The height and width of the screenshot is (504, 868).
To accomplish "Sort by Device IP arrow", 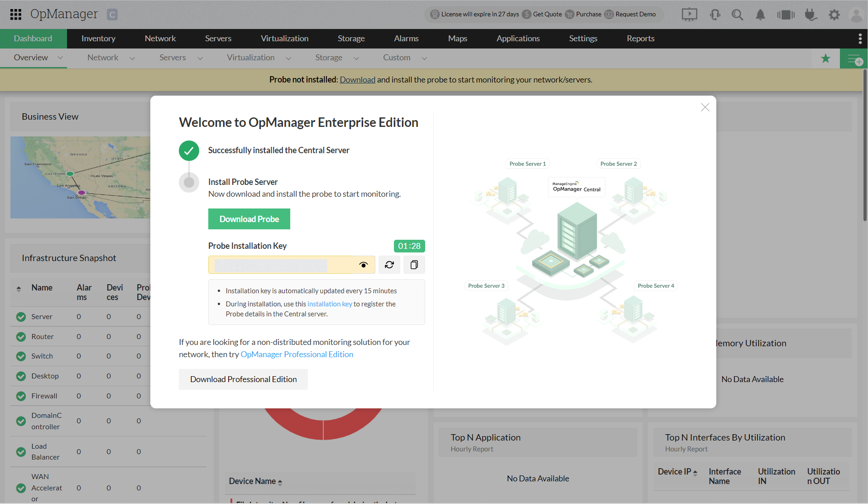I will (x=695, y=473).
